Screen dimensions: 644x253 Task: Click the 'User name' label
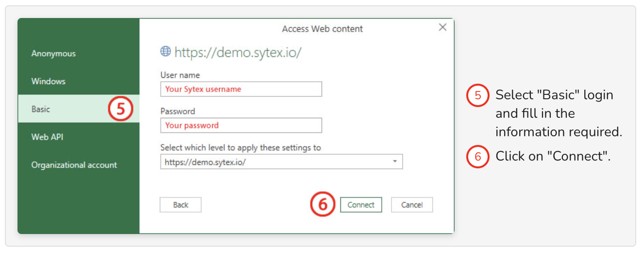pyautogui.click(x=180, y=75)
